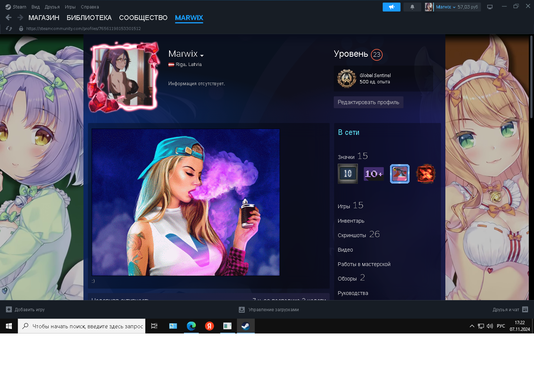Open friends list icon at bottom right
This screenshot has width=534, height=392.
tap(525, 309)
